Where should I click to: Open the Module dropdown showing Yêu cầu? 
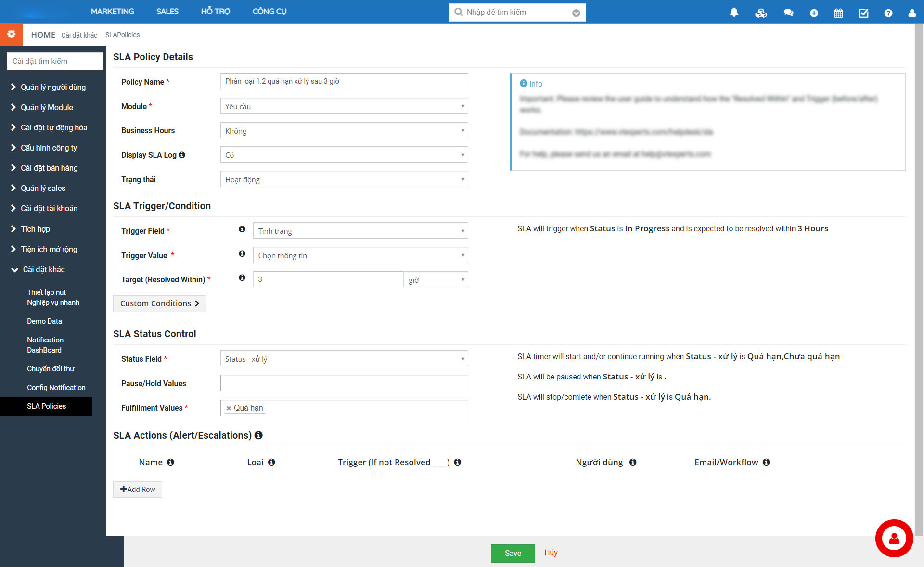pos(344,106)
